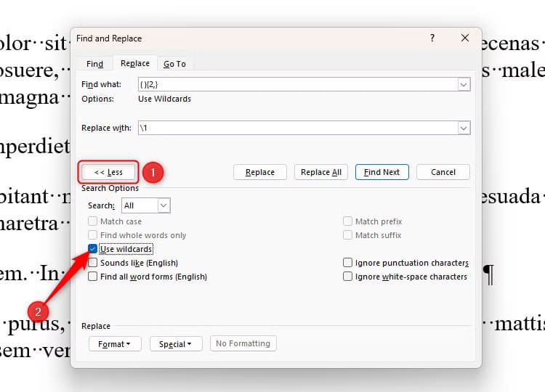Open the Help question mark icon

click(432, 38)
